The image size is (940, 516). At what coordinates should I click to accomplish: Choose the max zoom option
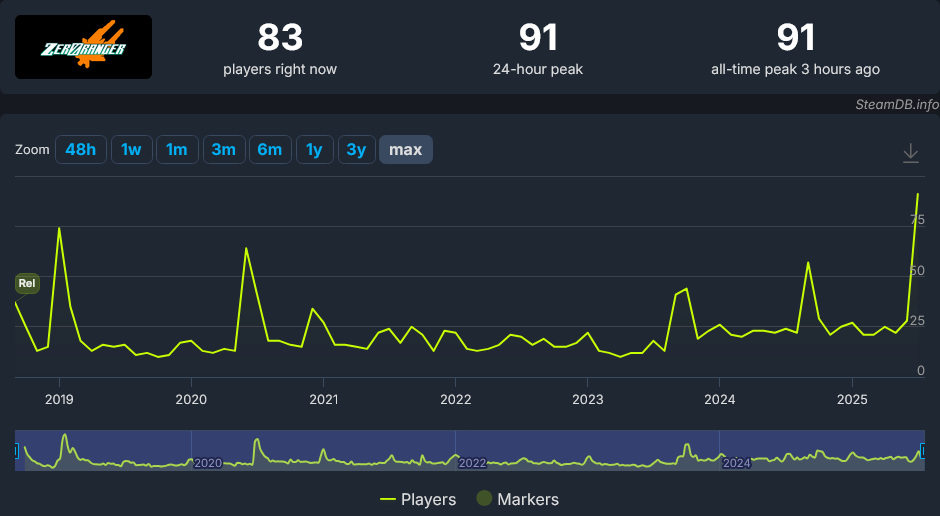pyautogui.click(x=406, y=149)
